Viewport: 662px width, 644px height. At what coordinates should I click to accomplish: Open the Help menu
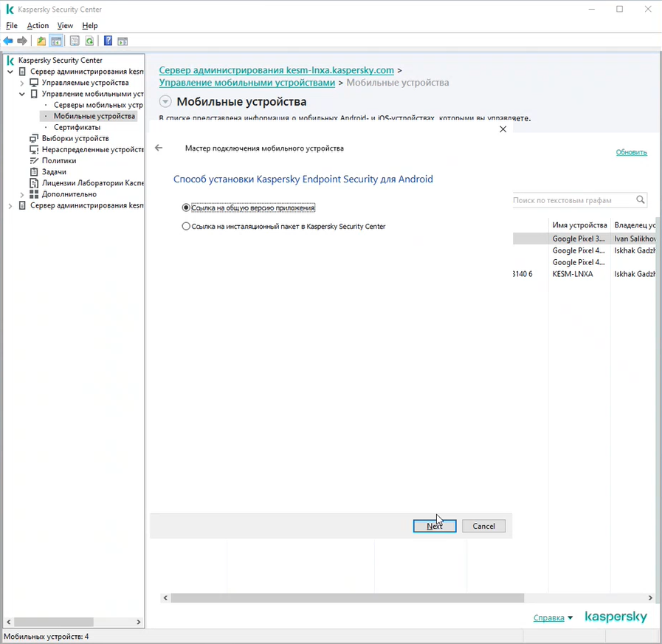pos(89,25)
